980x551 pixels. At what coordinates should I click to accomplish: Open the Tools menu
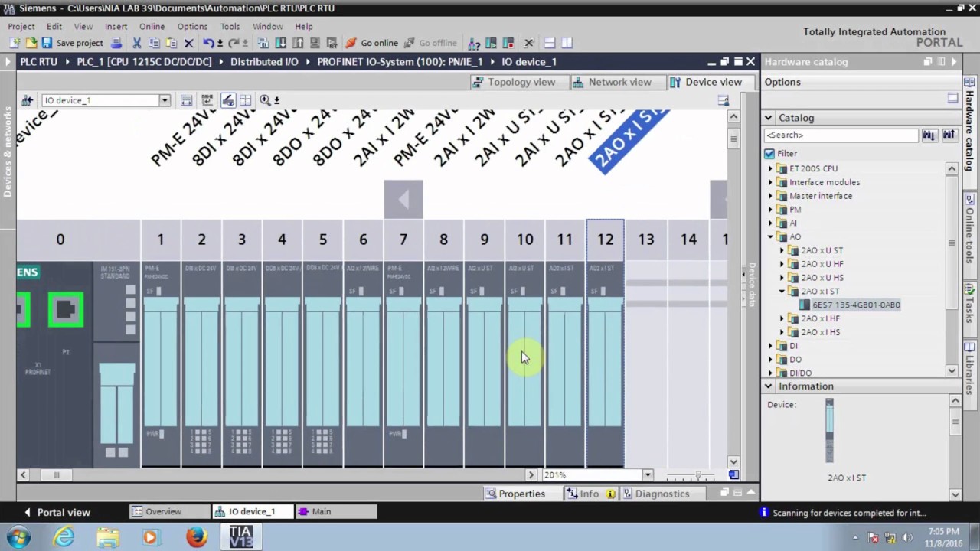[230, 26]
